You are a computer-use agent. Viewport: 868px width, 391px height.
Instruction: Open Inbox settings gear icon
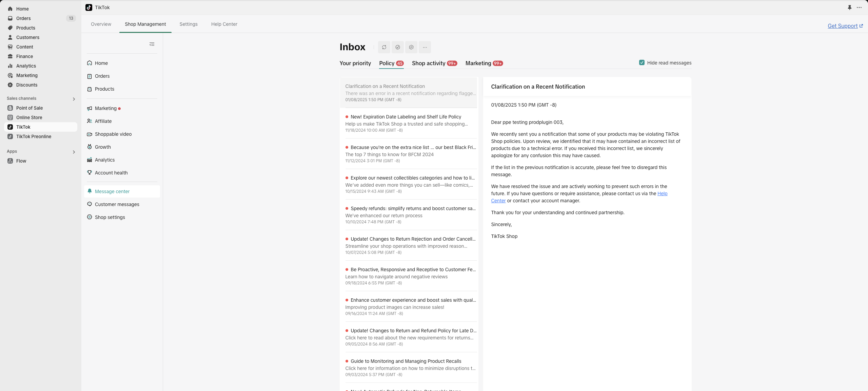pyautogui.click(x=411, y=47)
